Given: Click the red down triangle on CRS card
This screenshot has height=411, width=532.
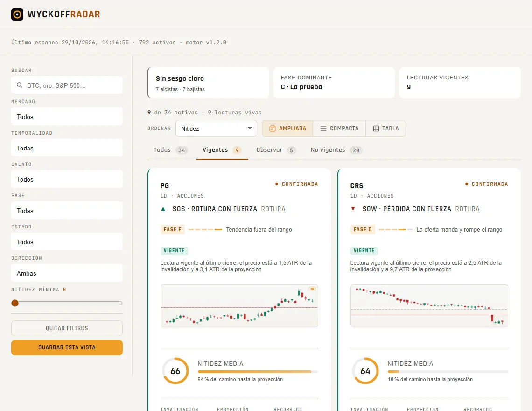Looking at the screenshot, I should point(353,209).
